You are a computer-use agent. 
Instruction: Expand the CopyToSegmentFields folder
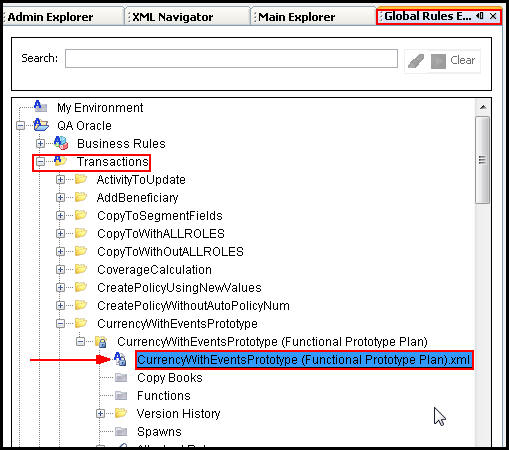click(60, 216)
